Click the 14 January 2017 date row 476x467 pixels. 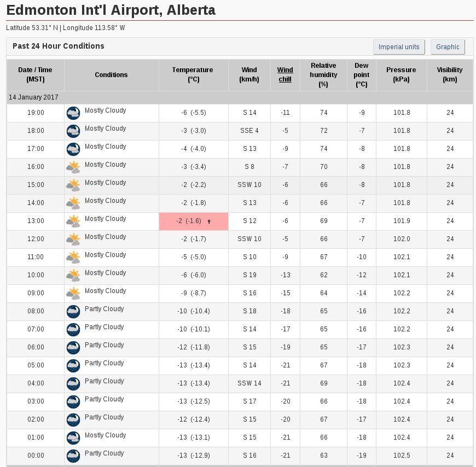[240, 97]
